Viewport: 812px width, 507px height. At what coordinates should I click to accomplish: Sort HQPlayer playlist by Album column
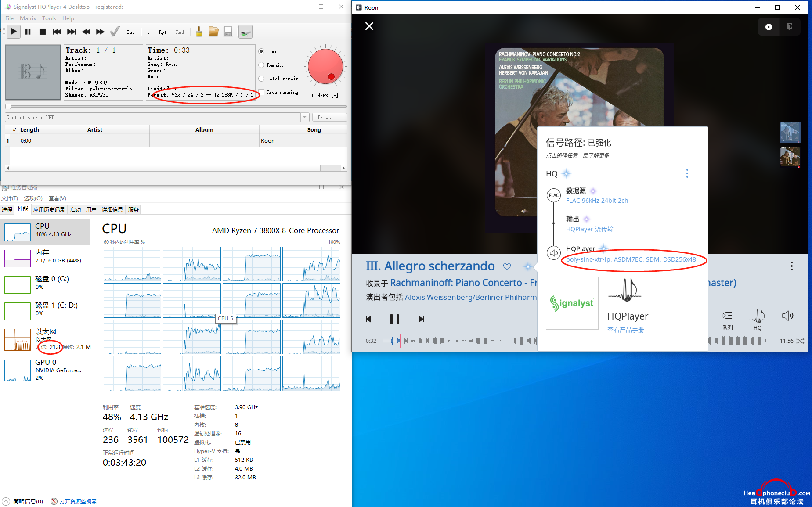point(204,129)
